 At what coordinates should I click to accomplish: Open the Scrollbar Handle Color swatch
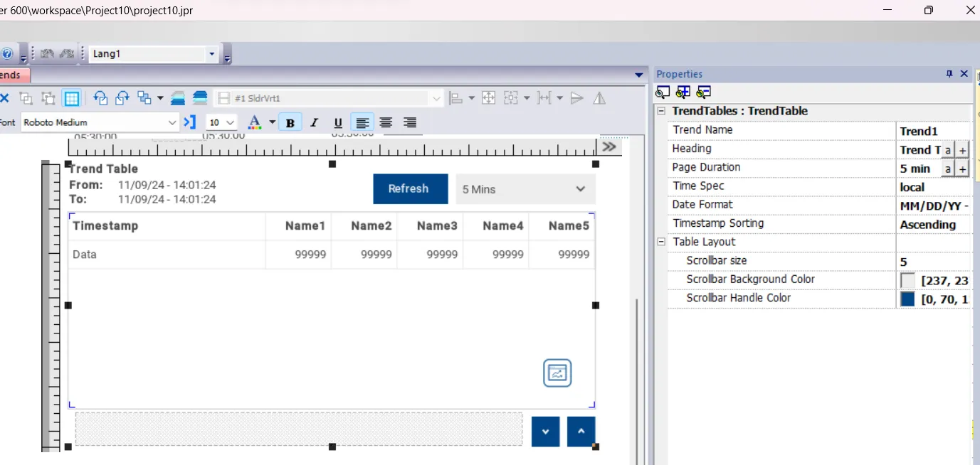[907, 299]
